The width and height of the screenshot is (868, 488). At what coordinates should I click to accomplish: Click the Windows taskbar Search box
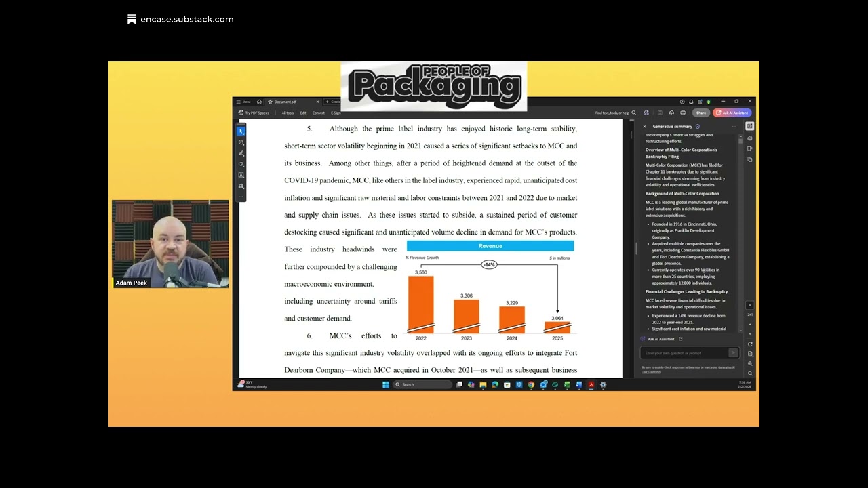click(422, 384)
